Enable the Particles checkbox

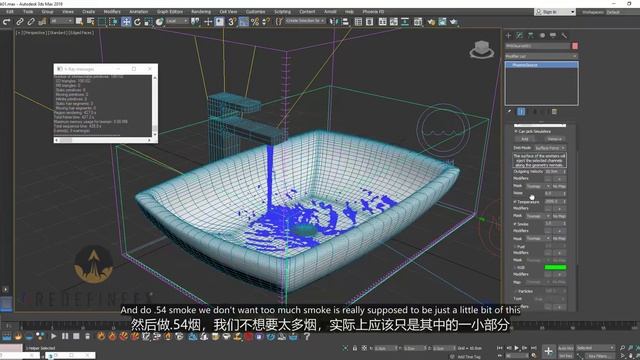pyautogui.click(x=515, y=291)
